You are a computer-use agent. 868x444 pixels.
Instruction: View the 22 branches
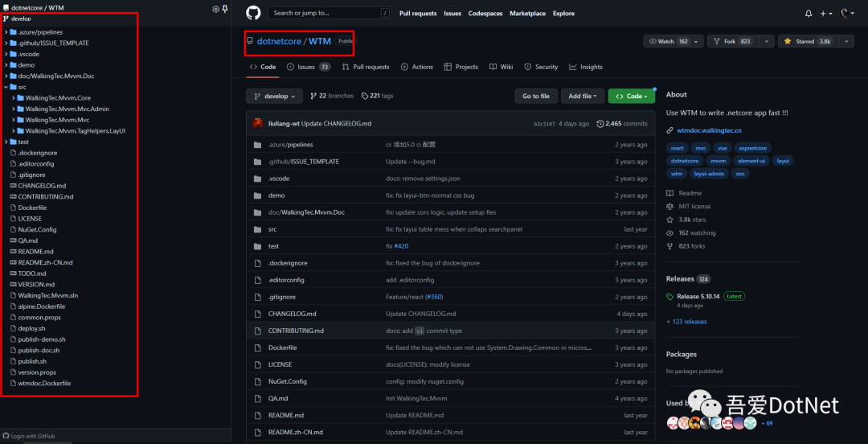(332, 96)
